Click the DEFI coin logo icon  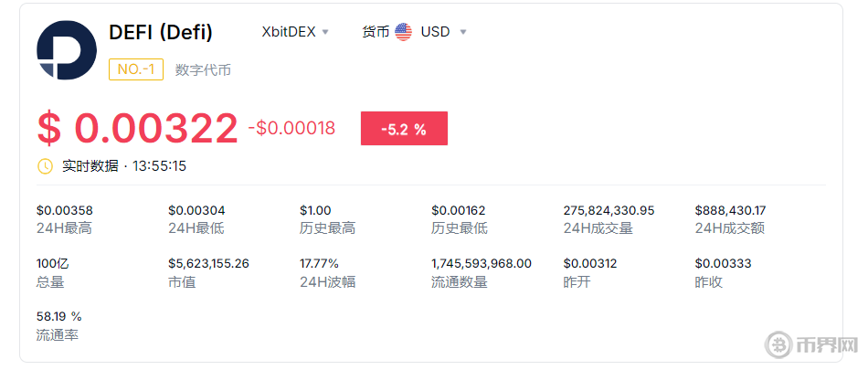tap(66, 49)
